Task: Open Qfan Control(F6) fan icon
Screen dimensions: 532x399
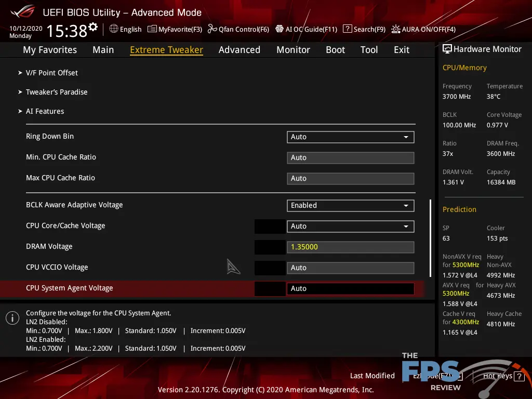Action: 212,29
